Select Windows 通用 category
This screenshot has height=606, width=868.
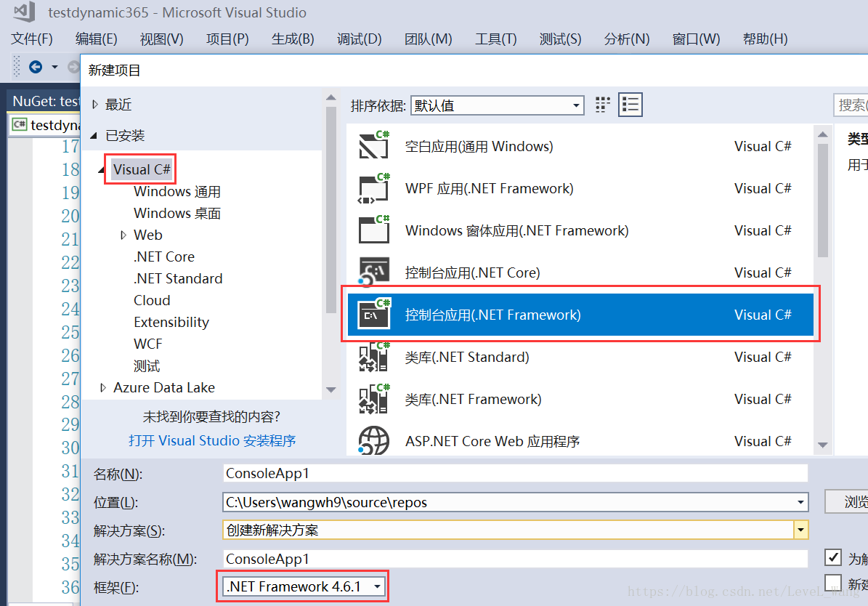coord(177,192)
